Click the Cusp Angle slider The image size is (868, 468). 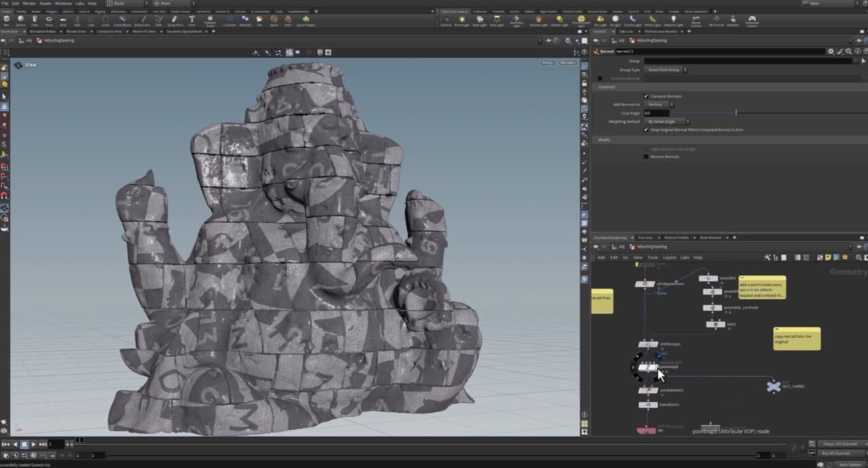[x=768, y=113]
